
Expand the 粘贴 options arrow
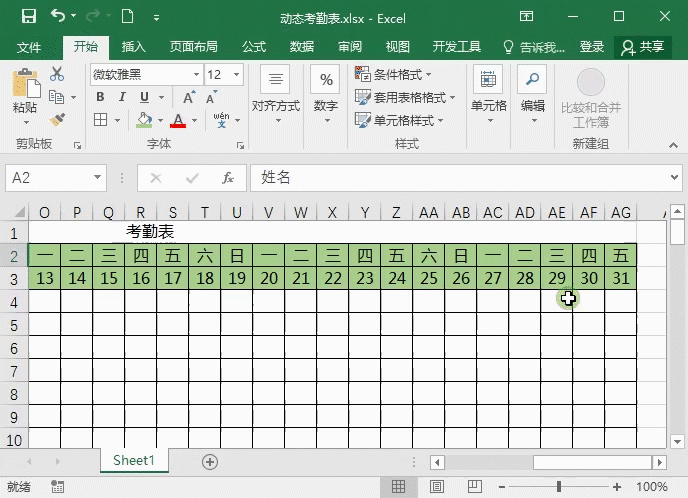click(x=25, y=122)
